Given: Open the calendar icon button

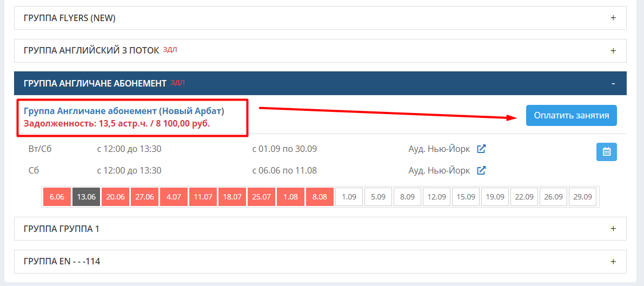Looking at the screenshot, I should pyautogui.click(x=606, y=151).
